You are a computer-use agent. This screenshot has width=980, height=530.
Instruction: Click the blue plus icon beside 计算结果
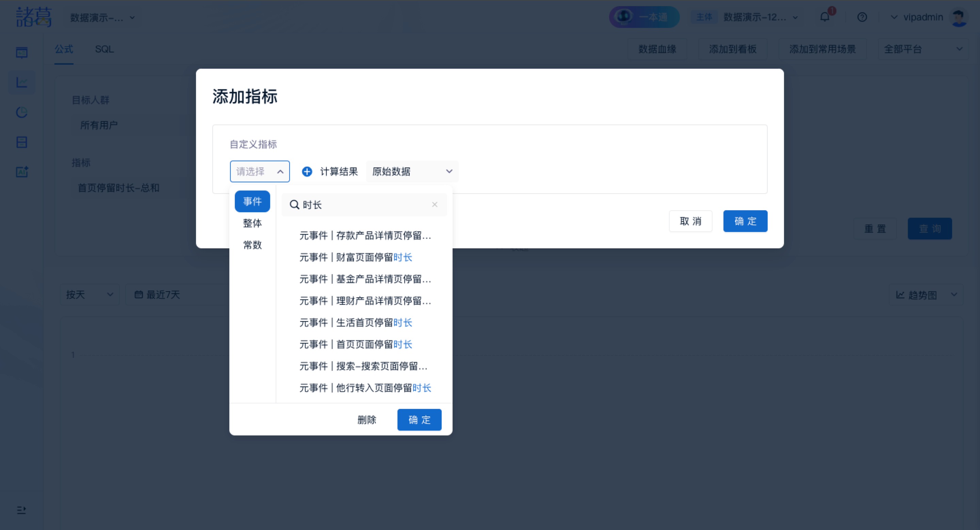[x=307, y=171]
